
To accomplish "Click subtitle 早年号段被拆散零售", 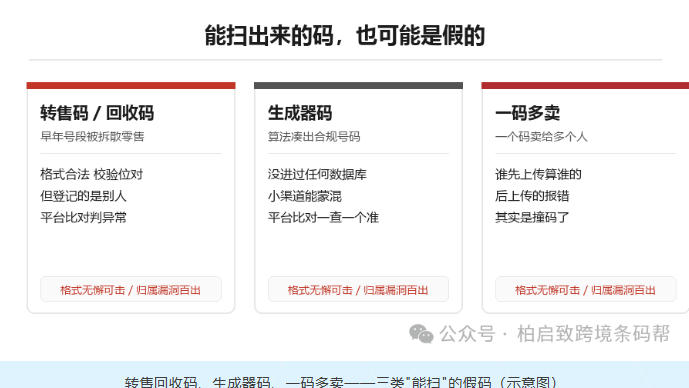I will pyautogui.click(x=92, y=137).
